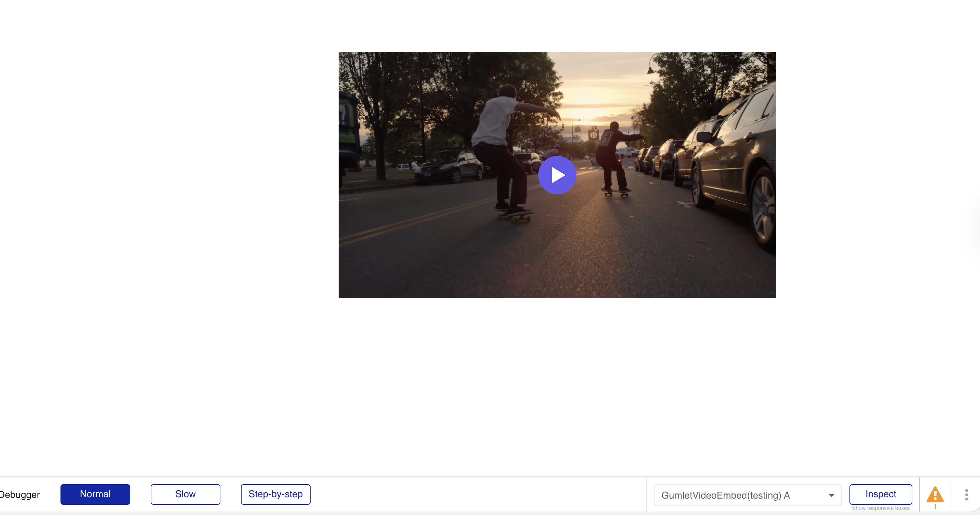Select Normal debugger speed
The width and height of the screenshot is (980, 515).
95,494
